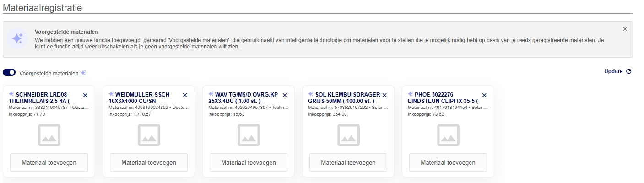Screen dimensions: 644x183
Task: Add SCHNEIDER LRD08 via Materiaal toevoegen
Action: (x=49, y=162)
